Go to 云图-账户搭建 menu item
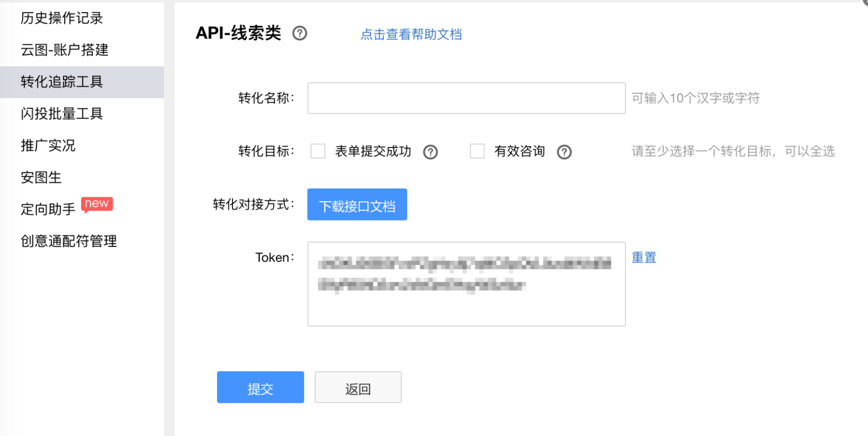The height and width of the screenshot is (436, 868). (65, 50)
